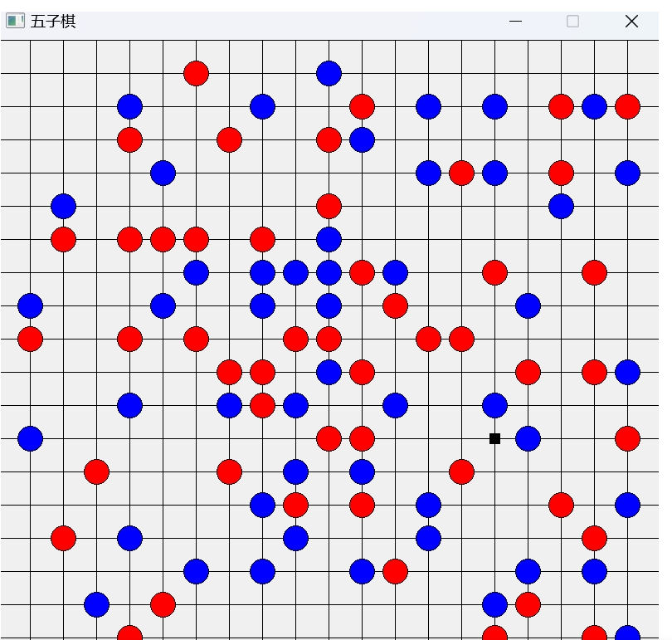Screen dimensions: 672x640
Task: Click blue stone directly above the black marker
Action: tap(494, 405)
